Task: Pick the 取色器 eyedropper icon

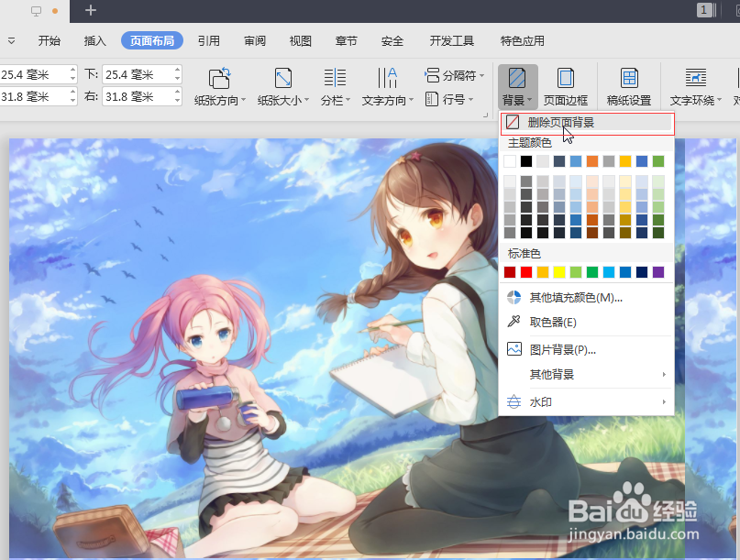Action: pos(514,323)
